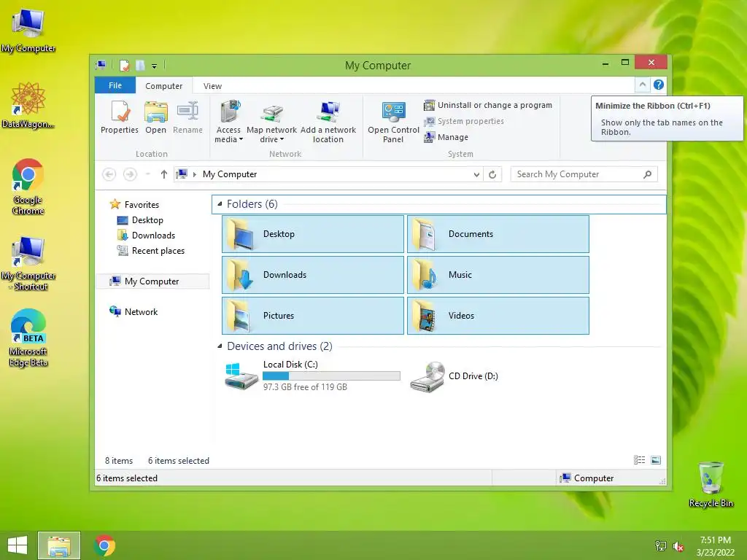
Task: Click the Back navigation arrow
Action: pyautogui.click(x=109, y=174)
